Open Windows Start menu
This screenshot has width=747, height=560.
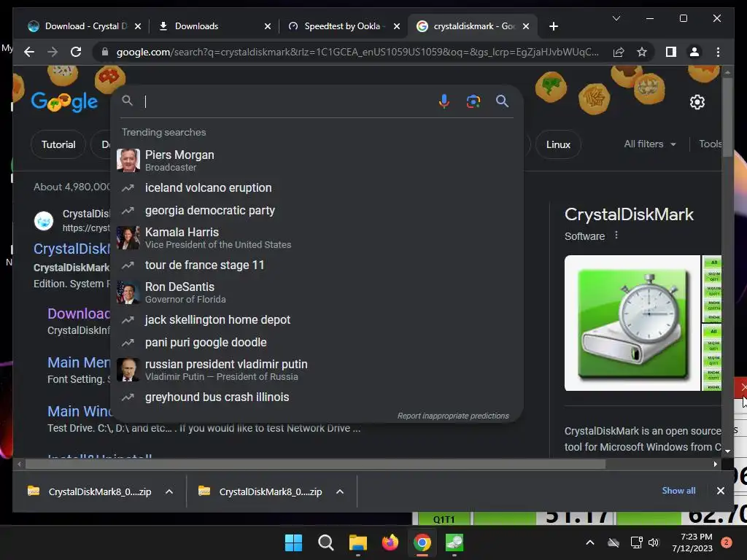tap(293, 542)
